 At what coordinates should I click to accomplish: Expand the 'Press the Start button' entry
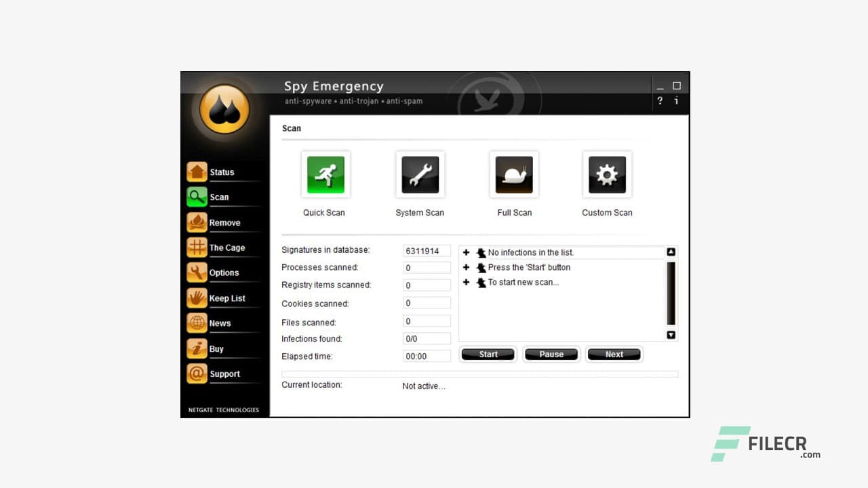466,267
